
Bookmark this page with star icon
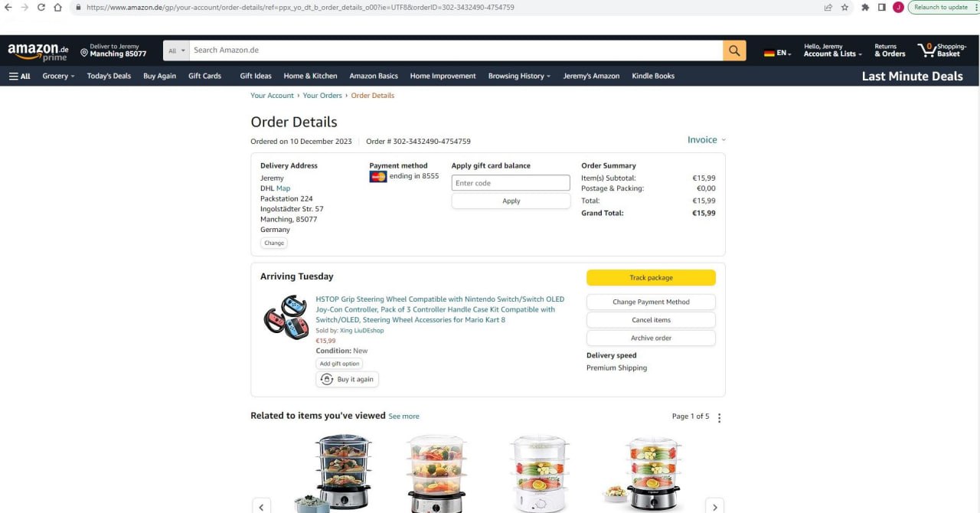[x=845, y=7]
